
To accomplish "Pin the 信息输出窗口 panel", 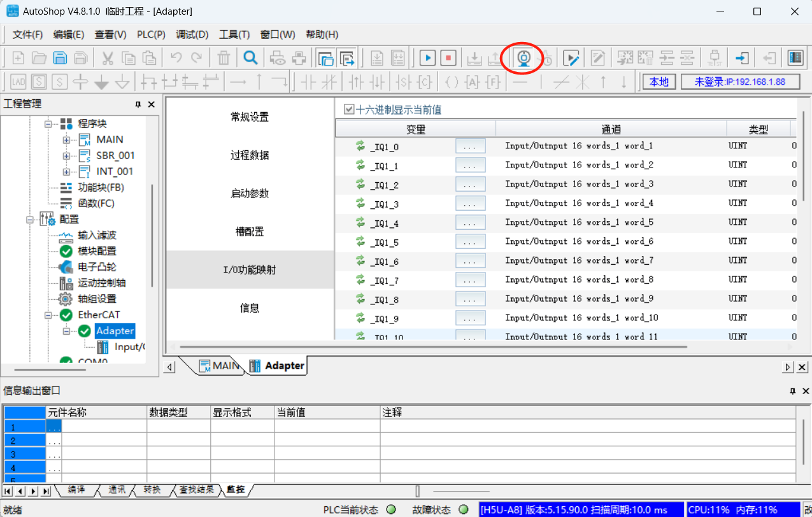I will [x=793, y=391].
